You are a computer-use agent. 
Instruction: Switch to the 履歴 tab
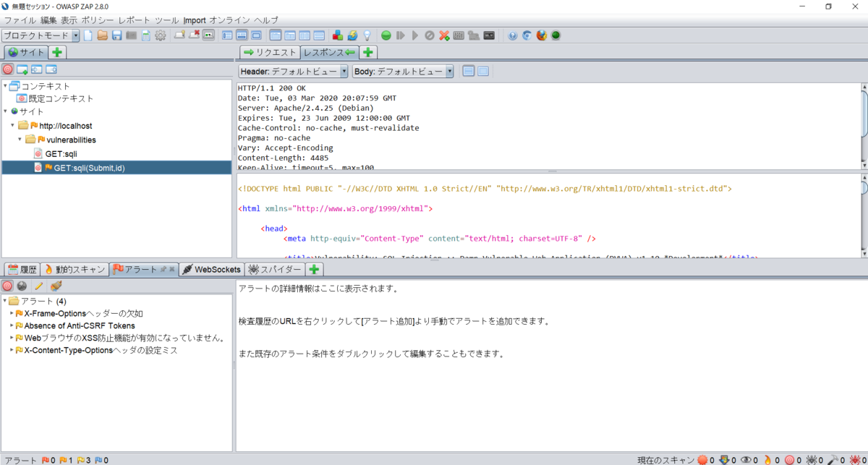[21, 269]
